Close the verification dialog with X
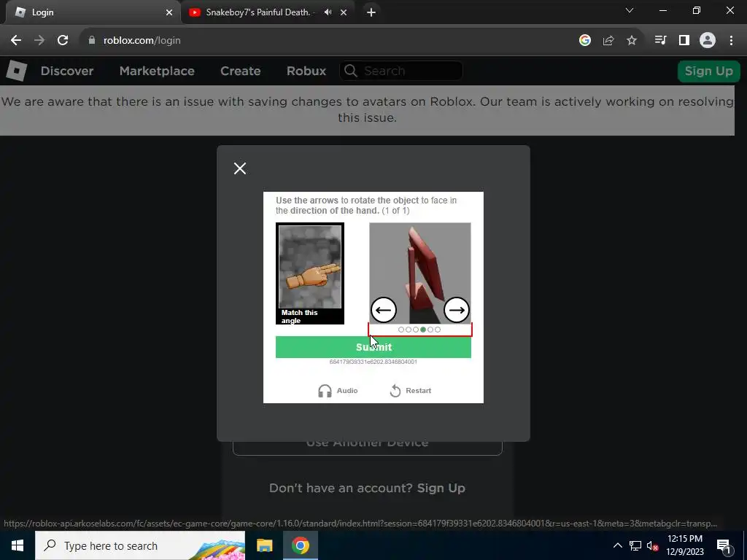Viewport: 747px width, 560px height. click(240, 168)
